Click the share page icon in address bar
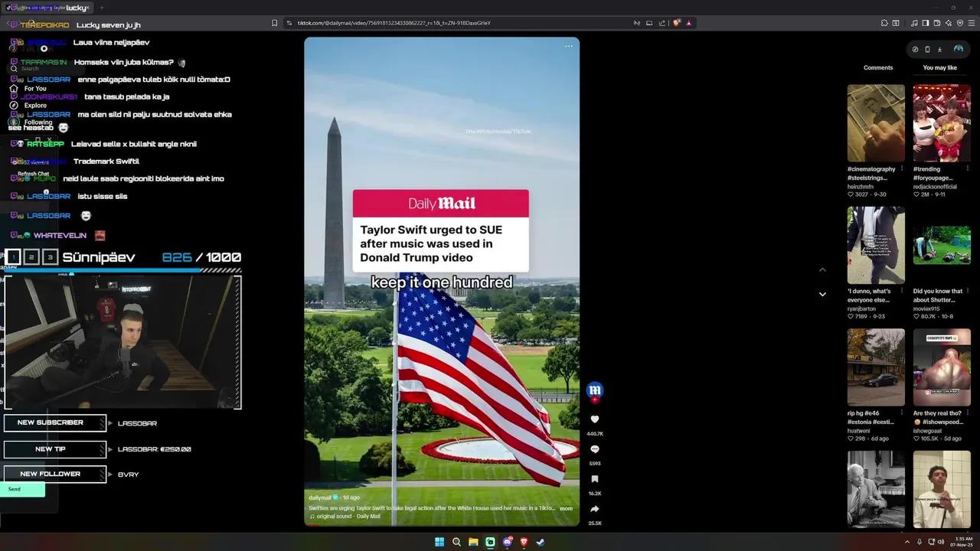 tap(662, 23)
